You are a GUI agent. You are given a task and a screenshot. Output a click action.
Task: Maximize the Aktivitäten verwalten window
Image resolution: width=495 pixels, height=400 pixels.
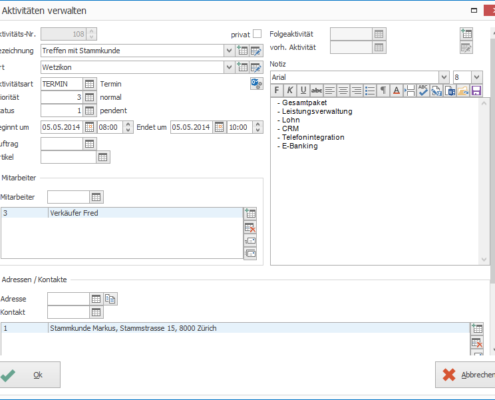click(x=474, y=11)
